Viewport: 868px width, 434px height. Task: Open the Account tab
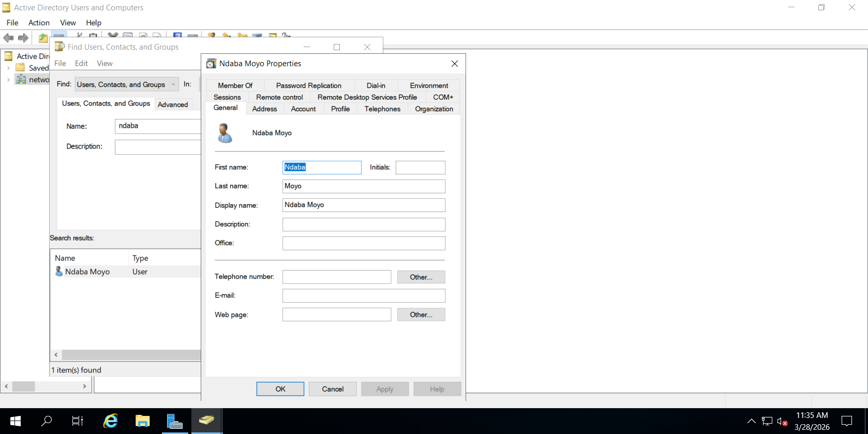[303, 109]
